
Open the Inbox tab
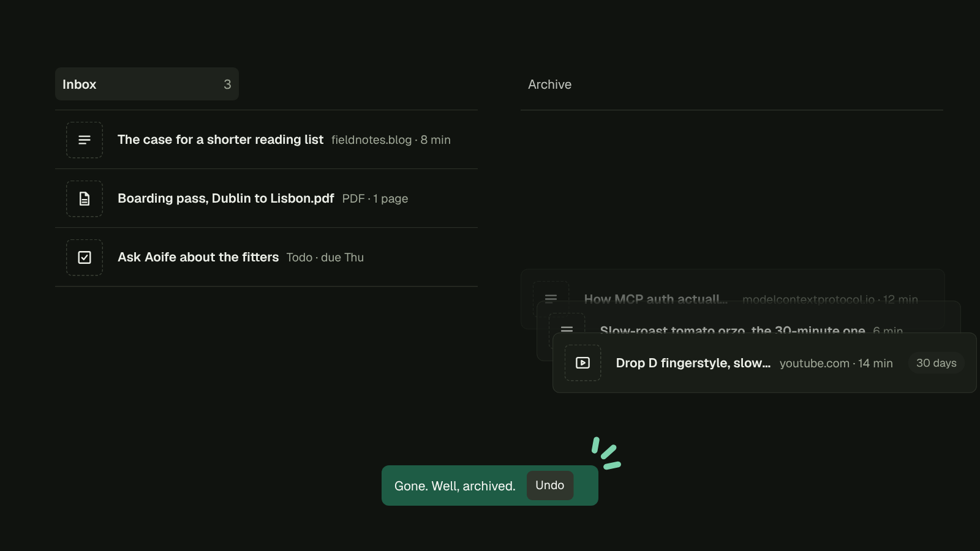click(147, 84)
